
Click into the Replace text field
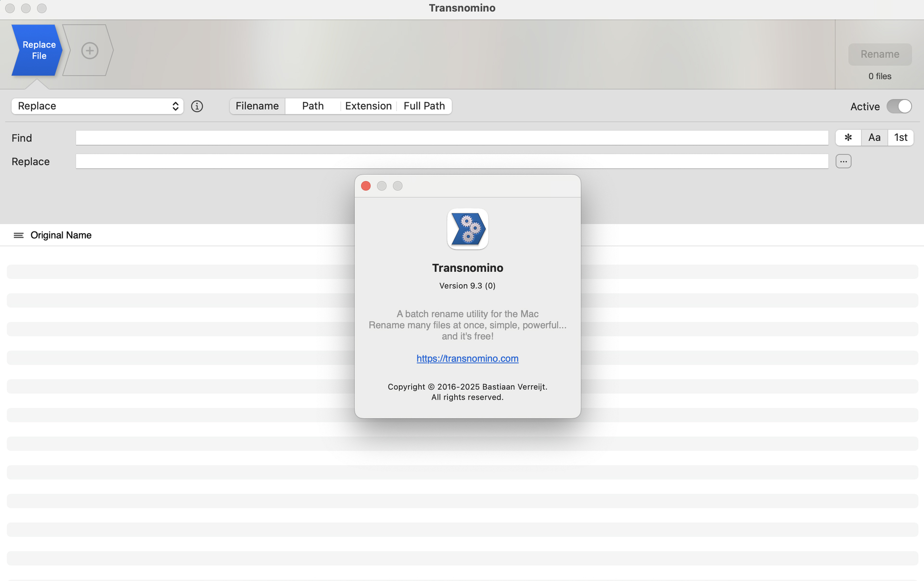pos(452,161)
